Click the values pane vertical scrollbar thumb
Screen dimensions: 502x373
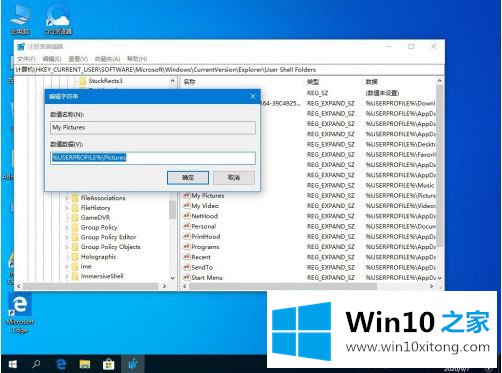[x=440, y=165]
